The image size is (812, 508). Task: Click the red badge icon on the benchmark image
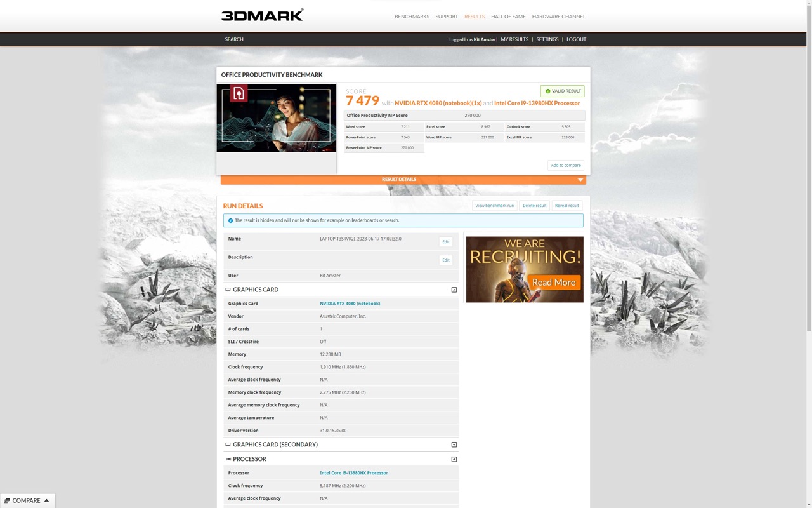point(239,93)
